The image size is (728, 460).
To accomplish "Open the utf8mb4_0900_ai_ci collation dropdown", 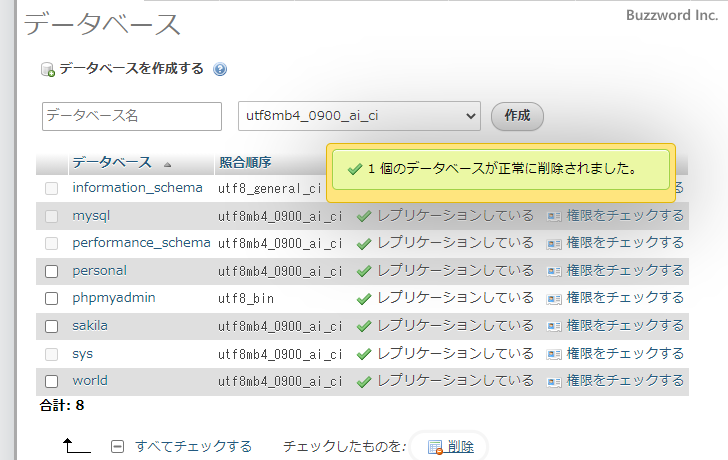I will tap(359, 116).
